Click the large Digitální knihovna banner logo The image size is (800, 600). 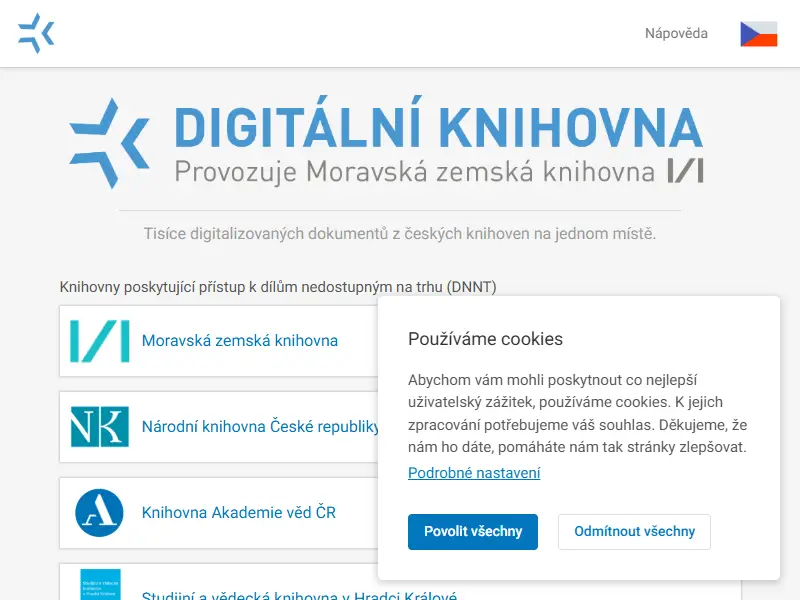pos(386,143)
